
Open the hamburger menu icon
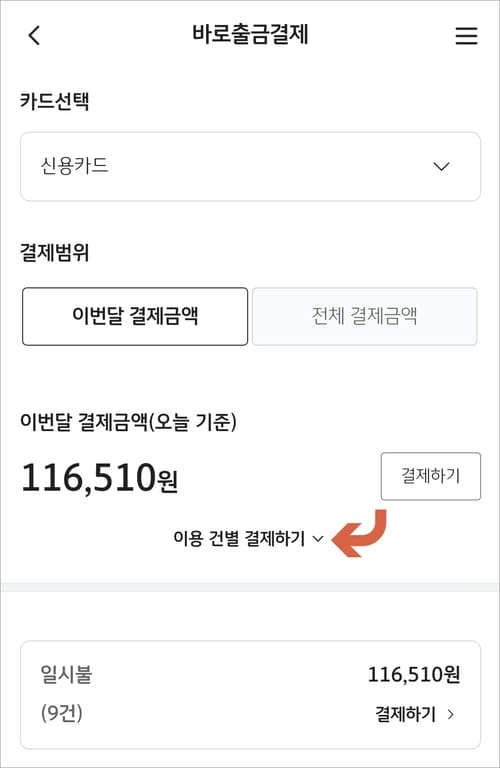pyautogui.click(x=466, y=36)
